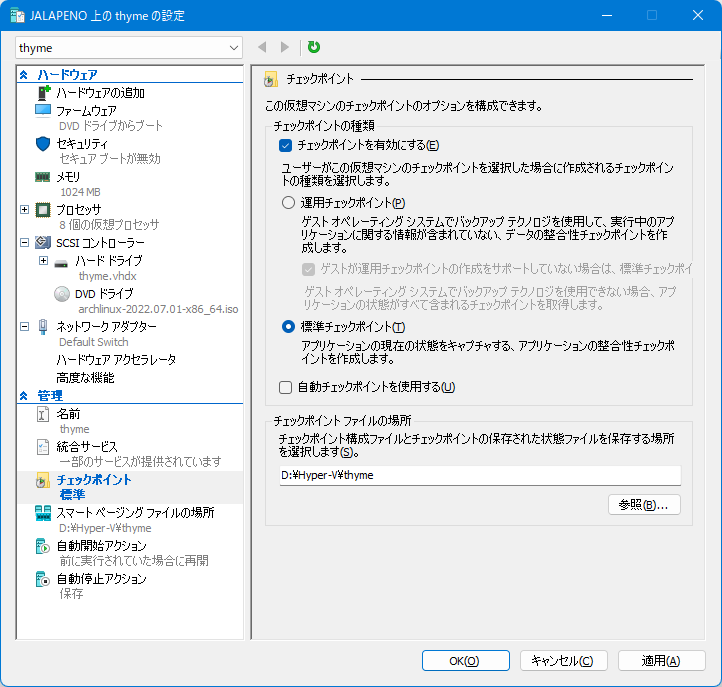Click 1024 MB memory value
Viewport: 722px width, 687px height.
coord(80,192)
